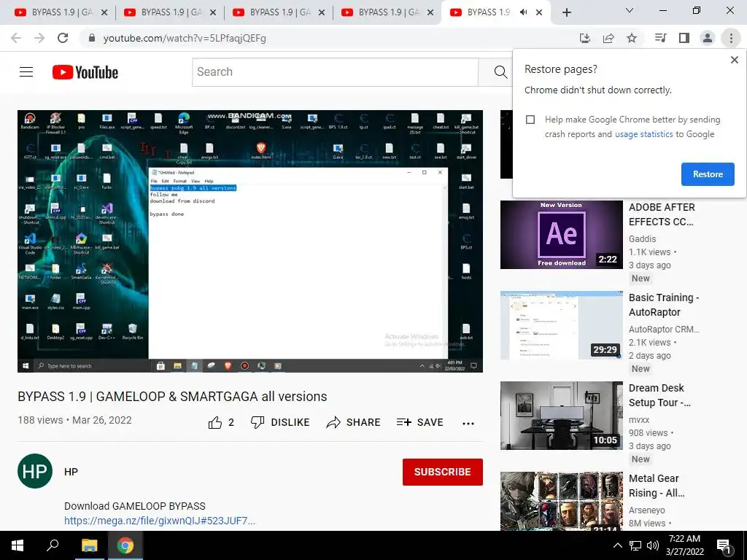
Task: Open Chrome's three-dot menu
Action: 731,38
